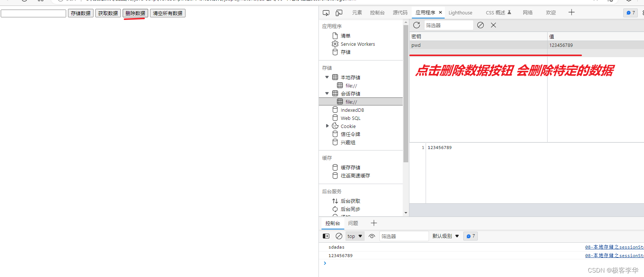This screenshot has width=644, height=277.
Task: Open 后台同步 service item
Action: click(350, 209)
